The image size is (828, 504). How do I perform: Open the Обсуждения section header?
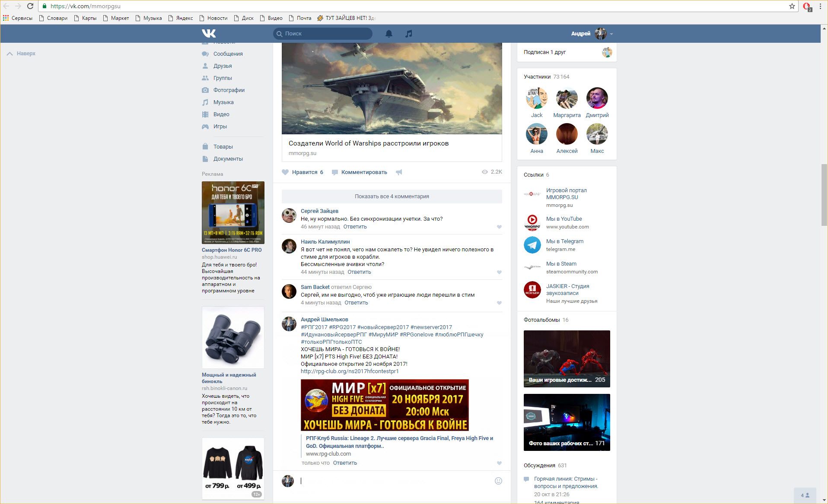[x=545, y=466]
